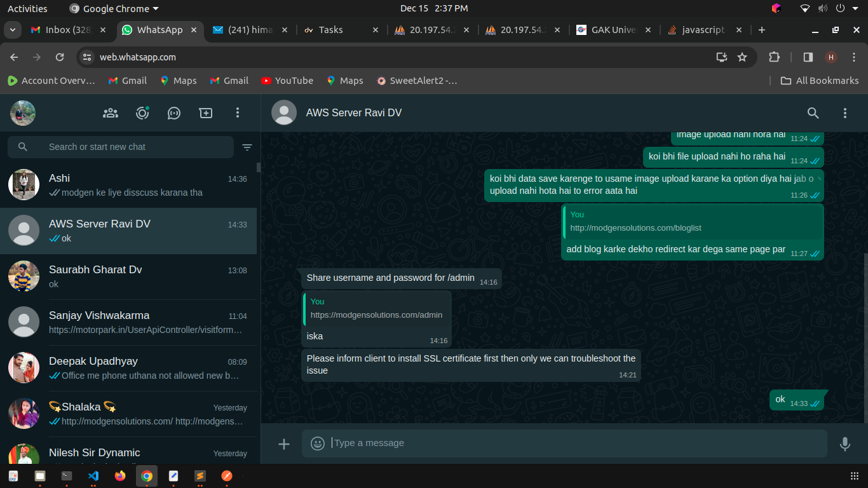Open modgensolutions.com/bloglist link
The height and width of the screenshot is (488, 868).
point(635,228)
